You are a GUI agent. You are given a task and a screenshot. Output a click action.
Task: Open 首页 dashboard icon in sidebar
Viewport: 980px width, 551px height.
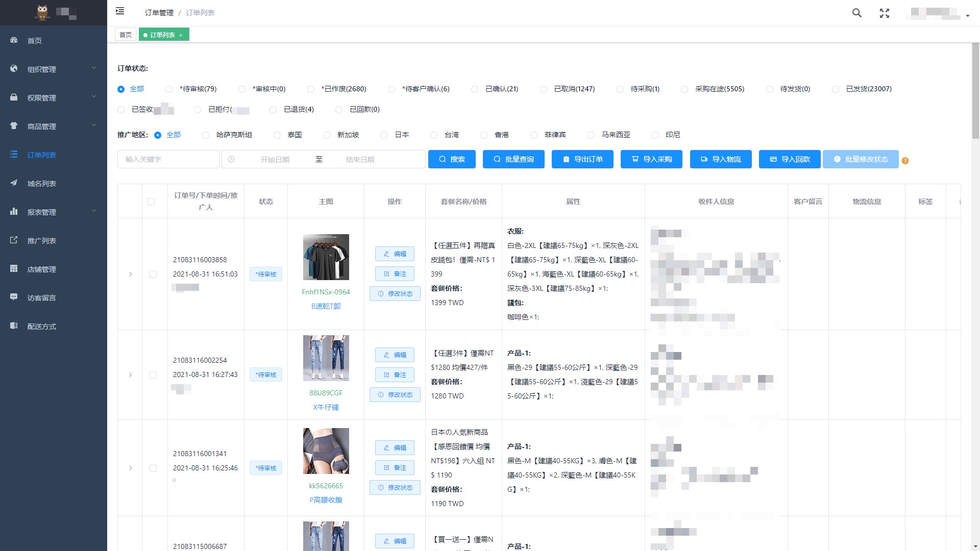click(14, 40)
